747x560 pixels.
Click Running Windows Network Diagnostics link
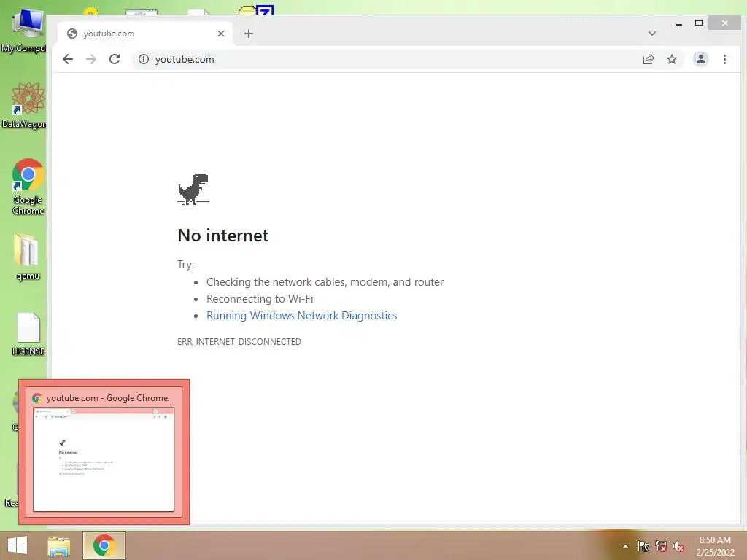301,315
